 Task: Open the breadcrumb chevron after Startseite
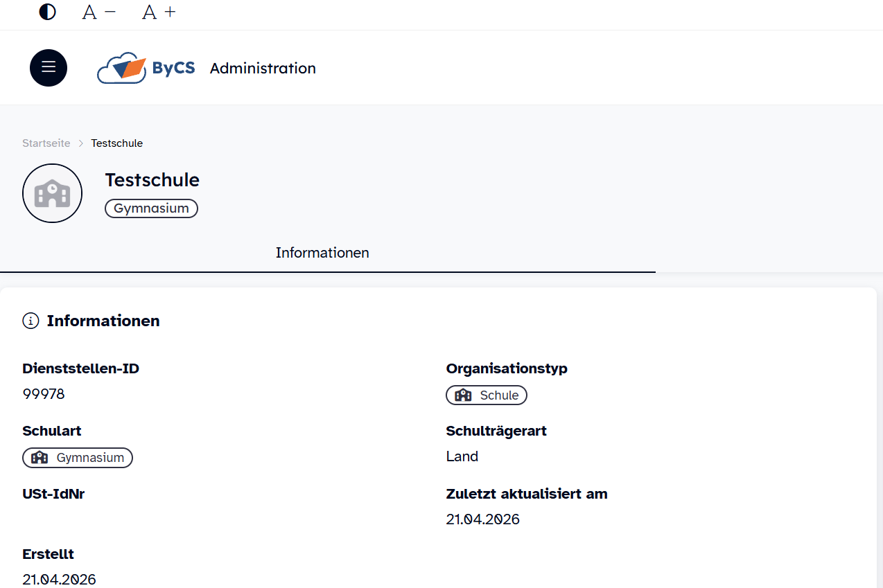pyautogui.click(x=80, y=143)
